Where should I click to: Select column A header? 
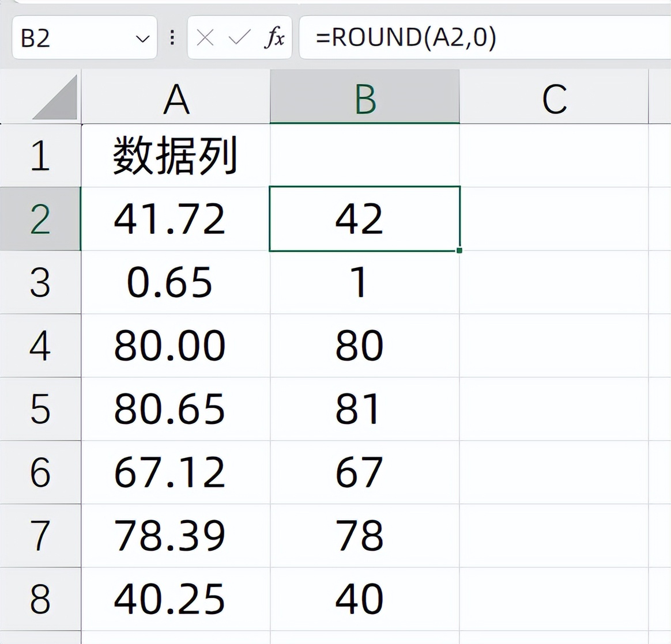(x=176, y=97)
